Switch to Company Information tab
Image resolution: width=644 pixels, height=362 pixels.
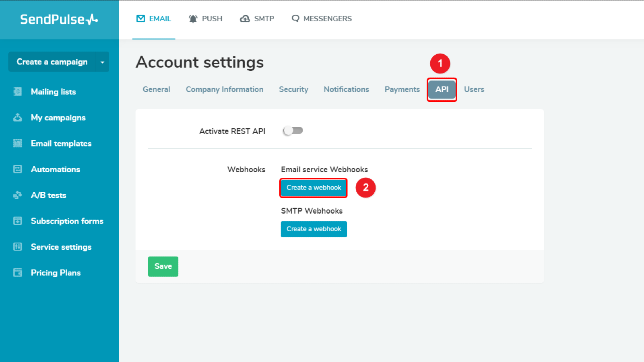pos(225,89)
